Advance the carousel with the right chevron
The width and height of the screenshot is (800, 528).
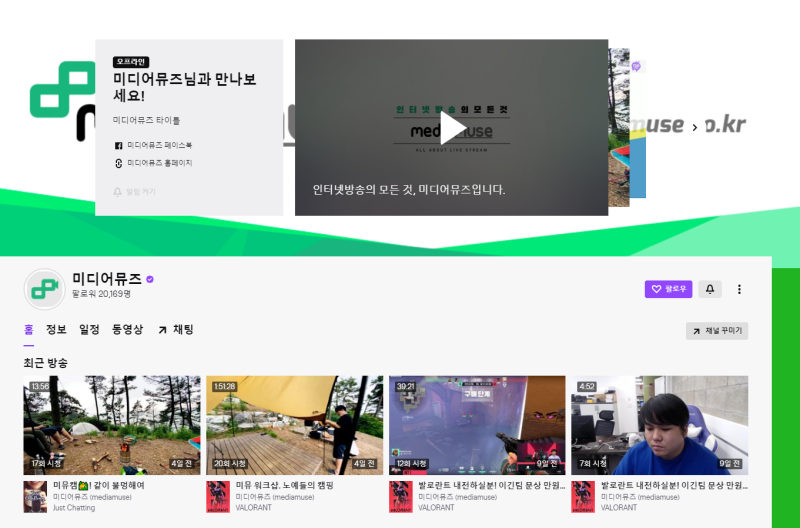(694, 128)
